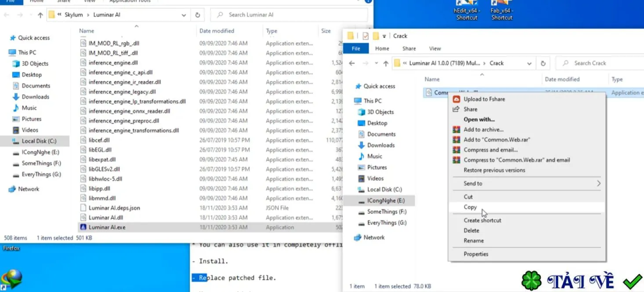Click Create shortcut in context menu

[482, 220]
